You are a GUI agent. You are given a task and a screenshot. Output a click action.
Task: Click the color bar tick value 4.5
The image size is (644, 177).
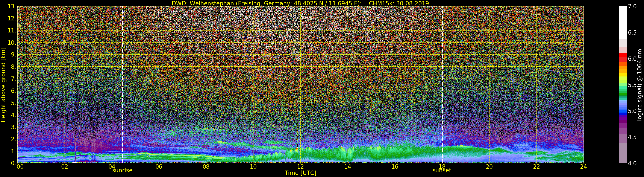632,137
